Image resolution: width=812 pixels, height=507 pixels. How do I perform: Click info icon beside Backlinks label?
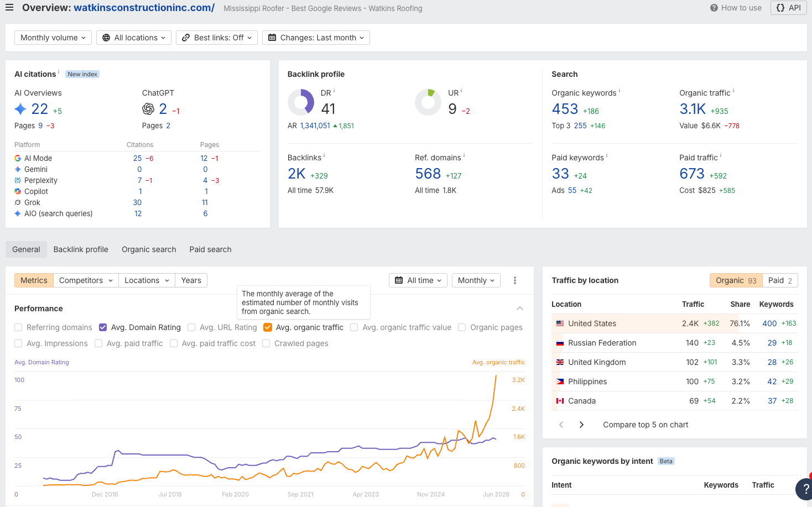point(324,155)
